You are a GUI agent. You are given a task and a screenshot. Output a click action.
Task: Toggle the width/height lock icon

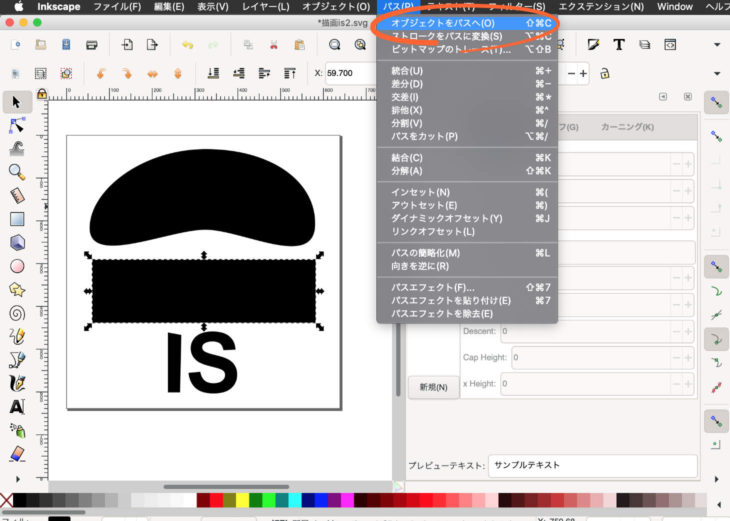point(606,73)
